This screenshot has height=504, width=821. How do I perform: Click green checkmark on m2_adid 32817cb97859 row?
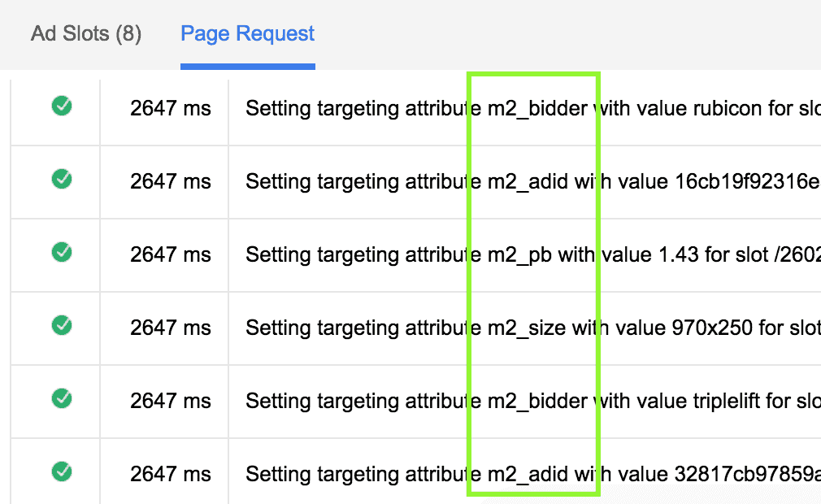[62, 471]
